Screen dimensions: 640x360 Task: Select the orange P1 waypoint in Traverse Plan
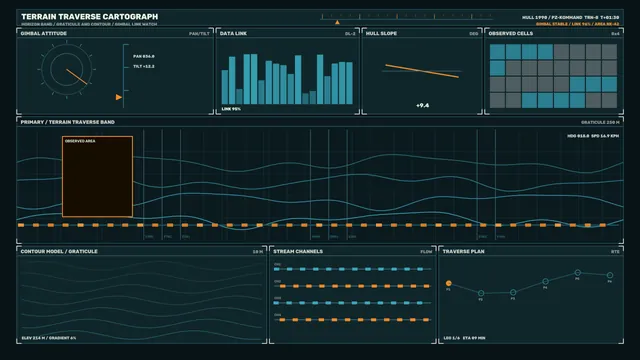point(449,283)
